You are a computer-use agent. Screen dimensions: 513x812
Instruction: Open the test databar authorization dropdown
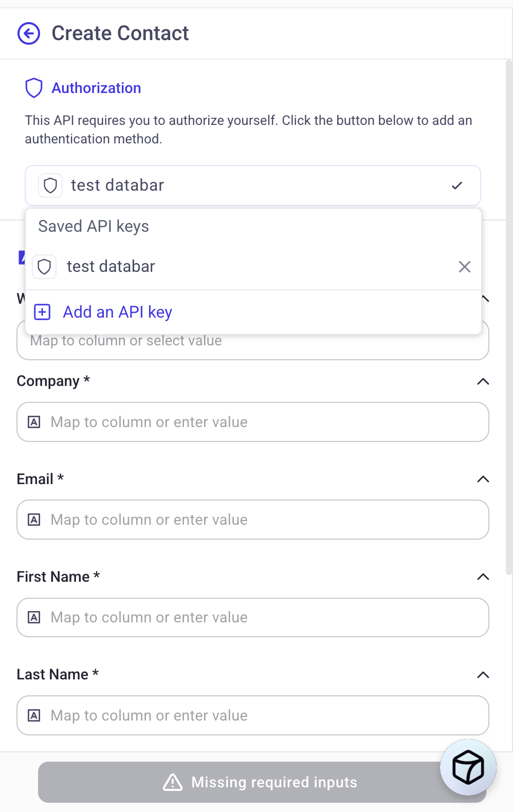tap(252, 186)
